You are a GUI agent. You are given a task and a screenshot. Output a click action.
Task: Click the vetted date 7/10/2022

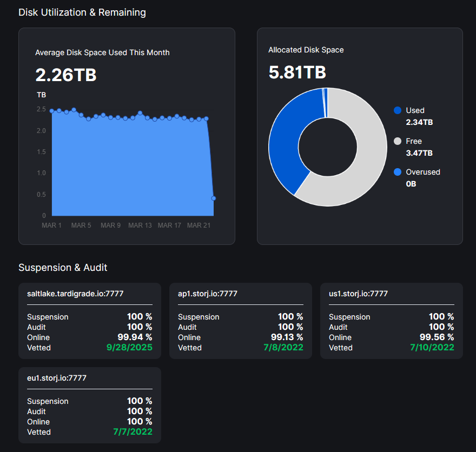click(x=432, y=348)
